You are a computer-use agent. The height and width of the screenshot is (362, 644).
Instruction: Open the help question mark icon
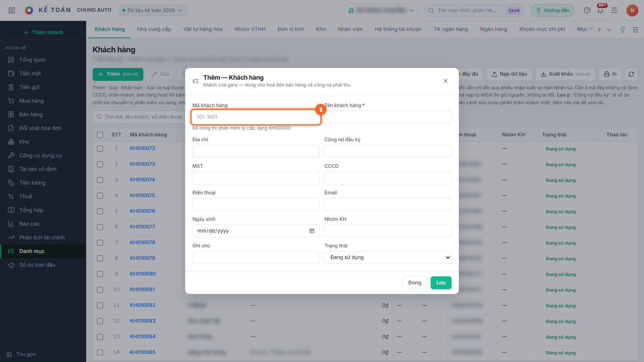[x=587, y=10]
